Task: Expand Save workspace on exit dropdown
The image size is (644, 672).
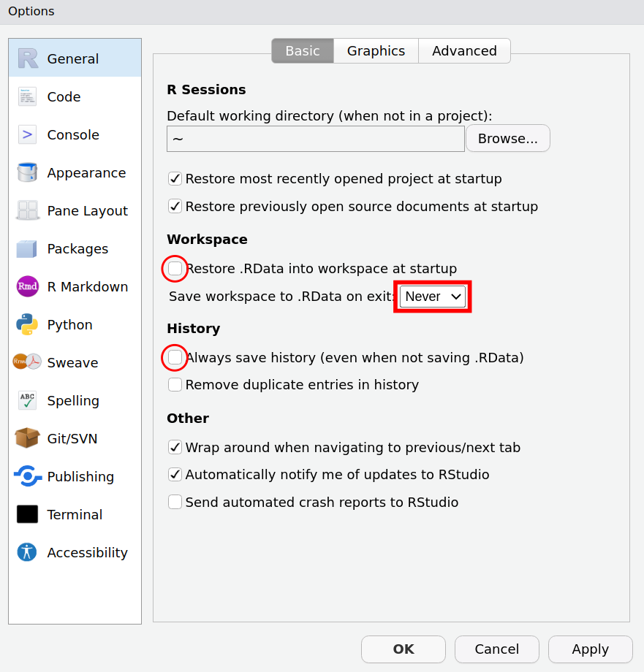Action: point(433,297)
